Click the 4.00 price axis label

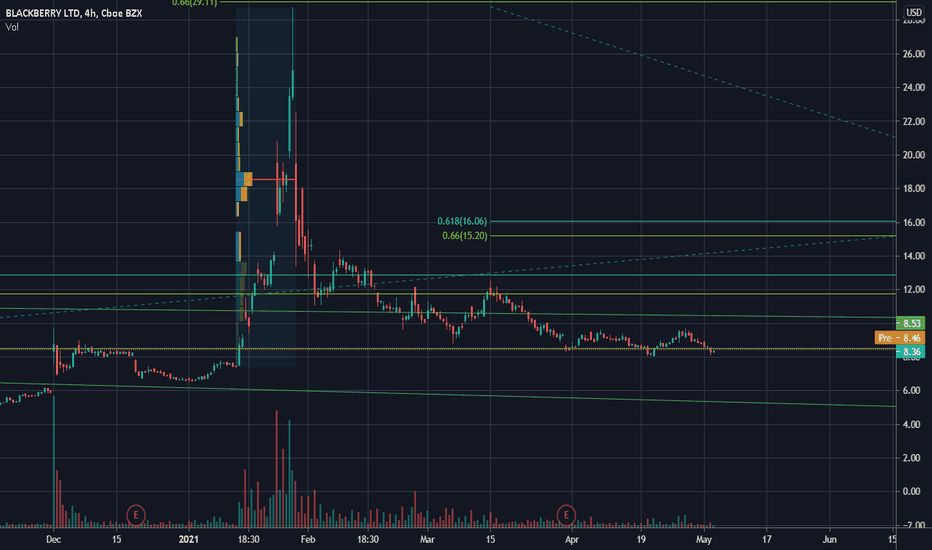click(914, 425)
